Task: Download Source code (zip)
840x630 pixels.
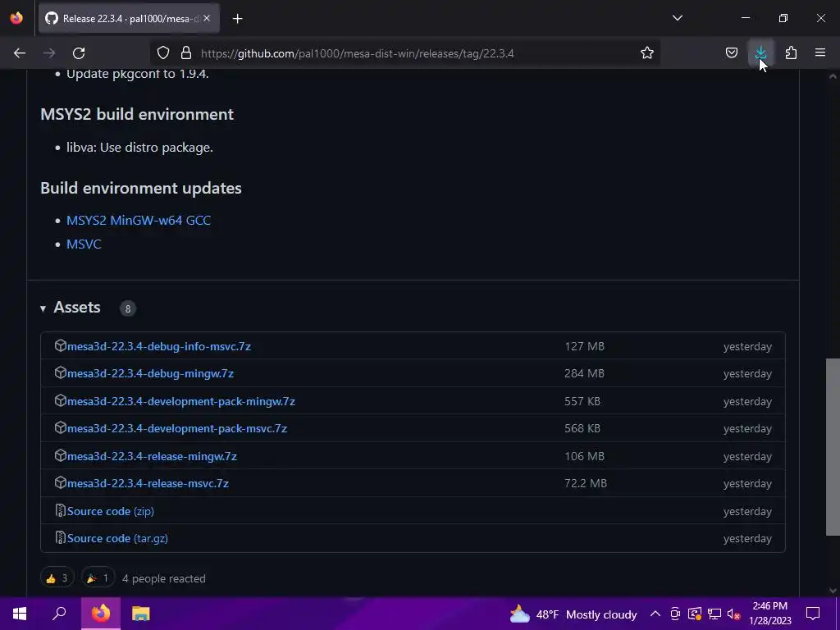Action: coord(111,511)
